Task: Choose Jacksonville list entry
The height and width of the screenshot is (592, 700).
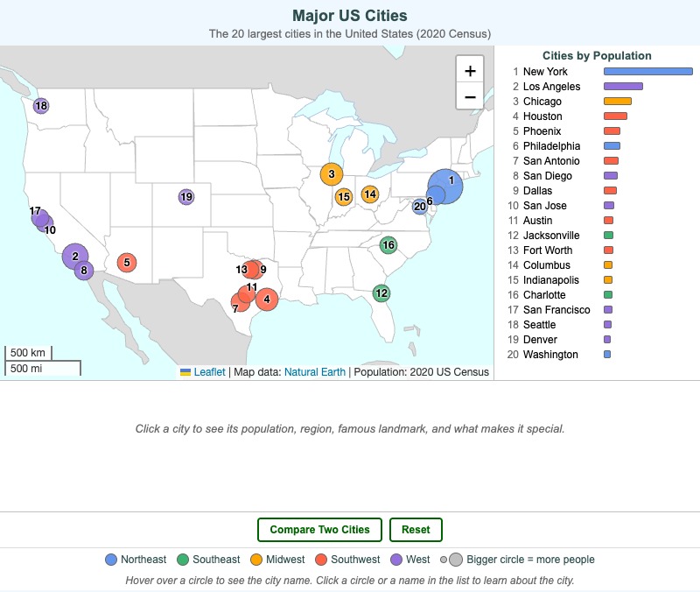Action: [x=600, y=235]
